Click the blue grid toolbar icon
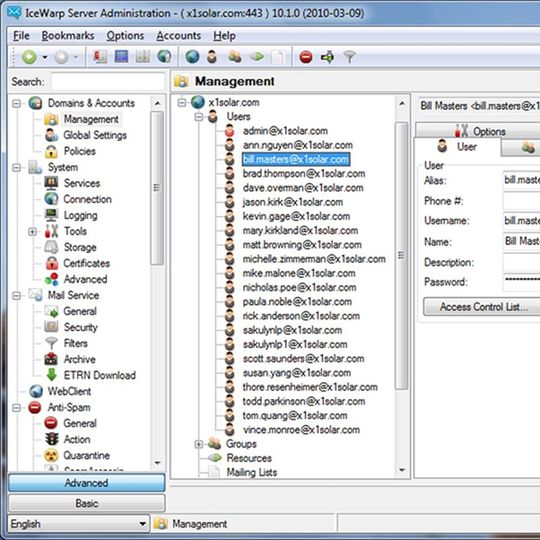This screenshot has width=540, height=540. 121,56
